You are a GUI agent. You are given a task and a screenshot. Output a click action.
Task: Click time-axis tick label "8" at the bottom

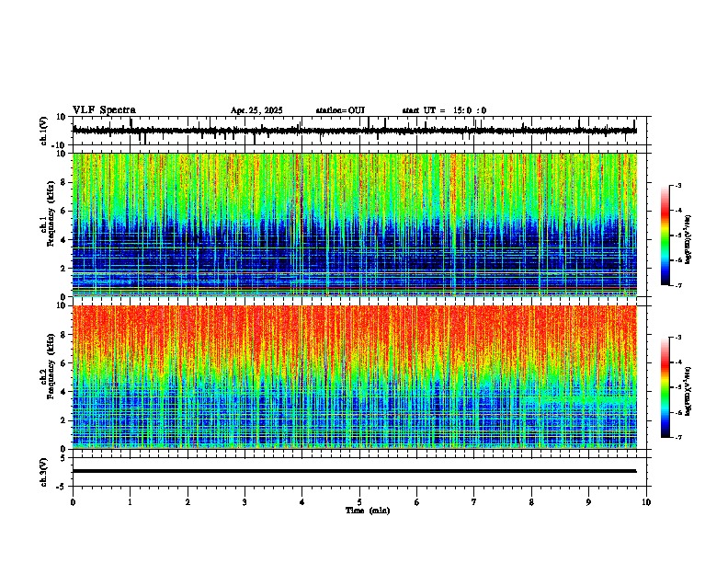[x=531, y=502]
